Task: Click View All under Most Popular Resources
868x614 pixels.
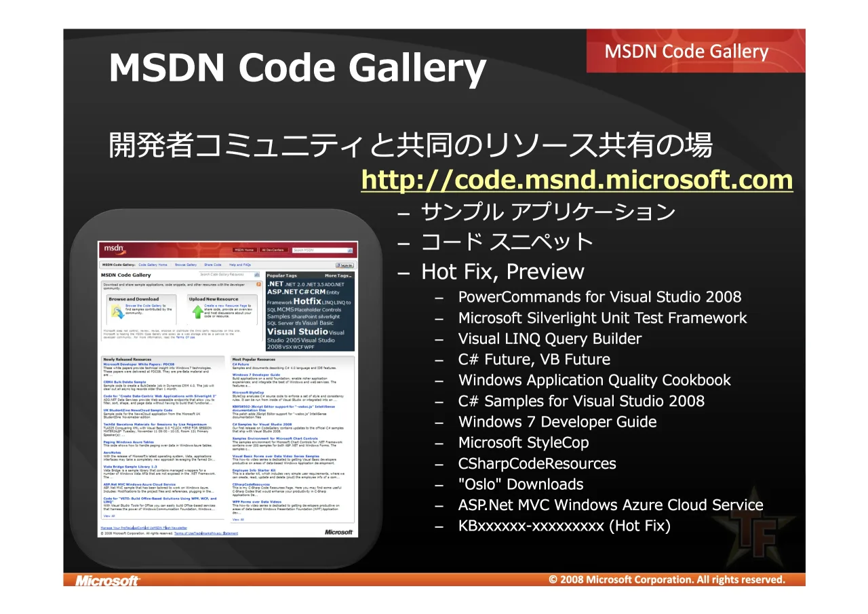Action: pos(238,519)
